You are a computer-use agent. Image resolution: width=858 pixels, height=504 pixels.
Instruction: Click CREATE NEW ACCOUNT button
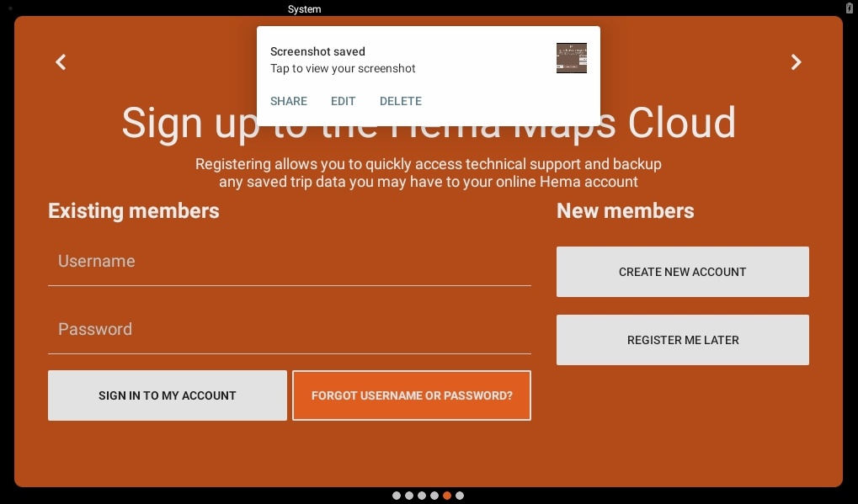coord(682,272)
